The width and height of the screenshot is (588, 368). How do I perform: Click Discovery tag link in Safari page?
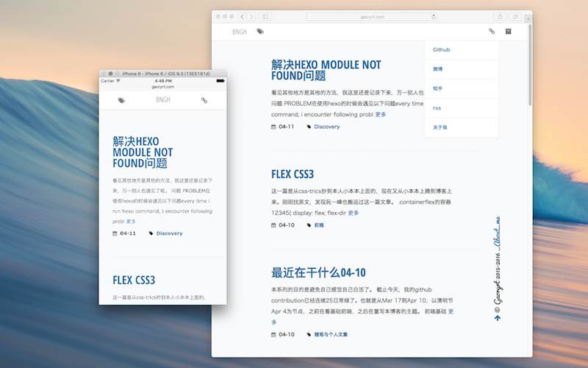(x=326, y=127)
